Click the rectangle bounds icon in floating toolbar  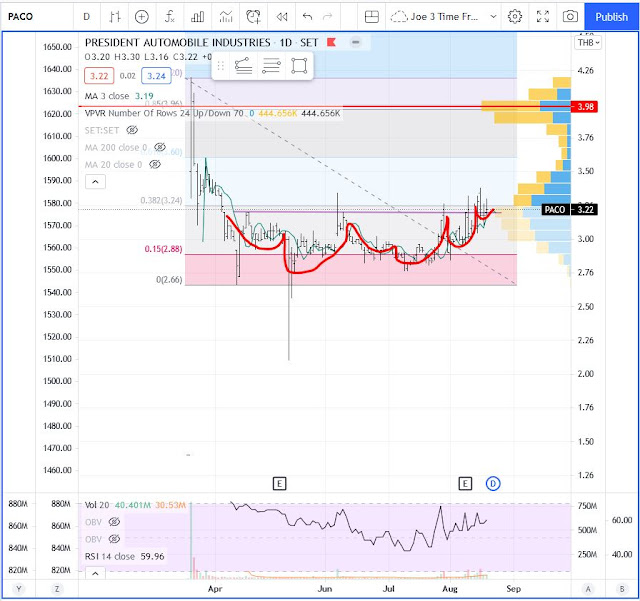click(x=299, y=66)
